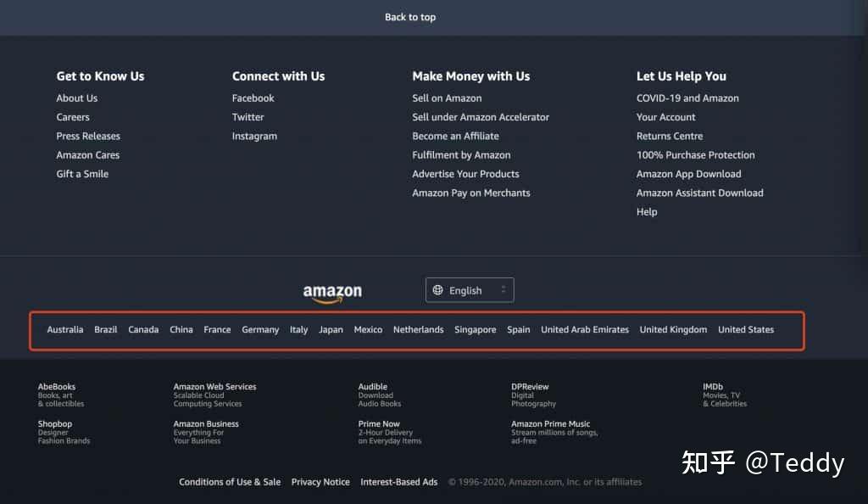This screenshot has width=868, height=504.
Task: Switch to the United Kingdom site
Action: [x=673, y=329]
